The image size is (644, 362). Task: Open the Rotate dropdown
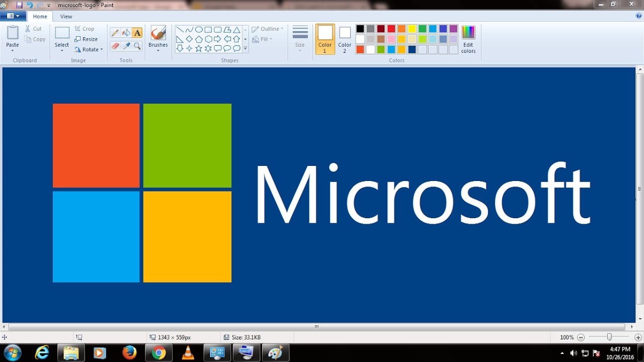click(x=89, y=49)
